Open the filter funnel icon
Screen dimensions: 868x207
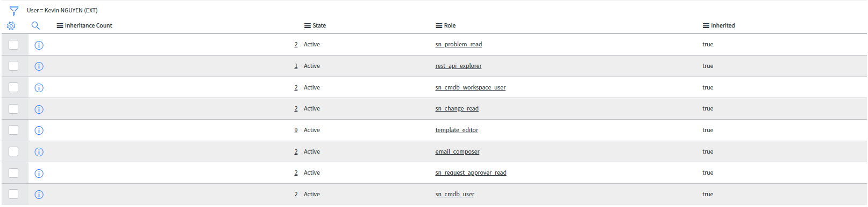[x=14, y=10]
